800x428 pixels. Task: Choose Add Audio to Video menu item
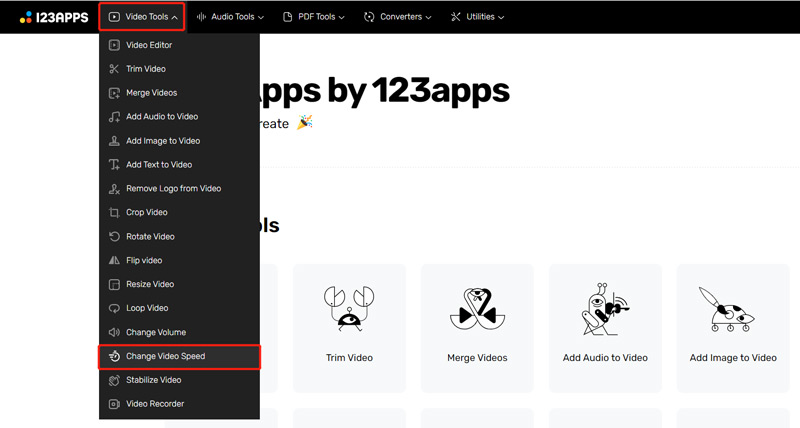click(x=179, y=117)
